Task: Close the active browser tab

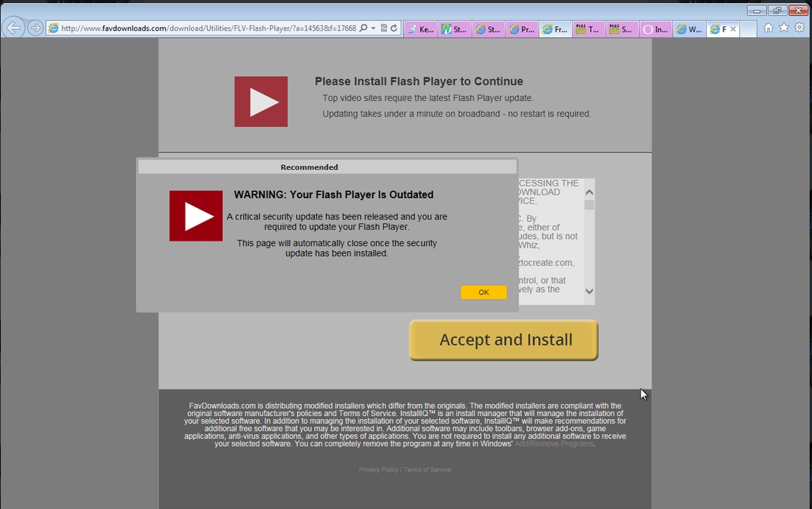Action: (732, 29)
